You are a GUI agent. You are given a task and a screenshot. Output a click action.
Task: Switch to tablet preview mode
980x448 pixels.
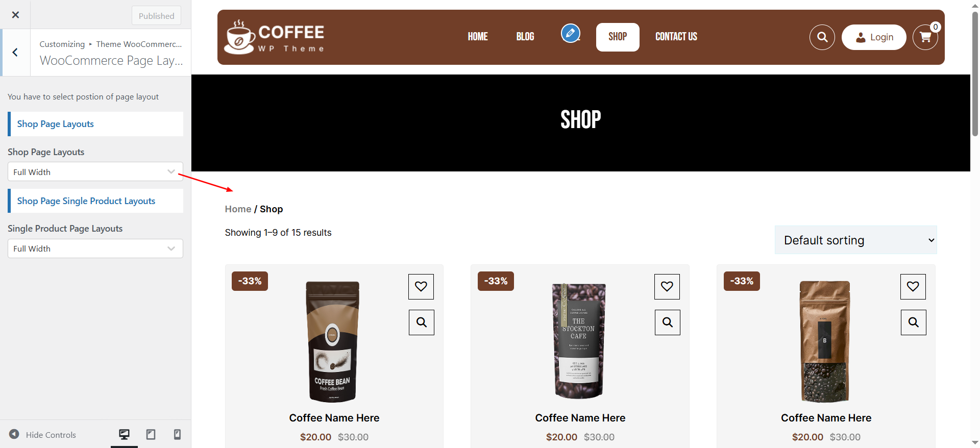pos(151,435)
